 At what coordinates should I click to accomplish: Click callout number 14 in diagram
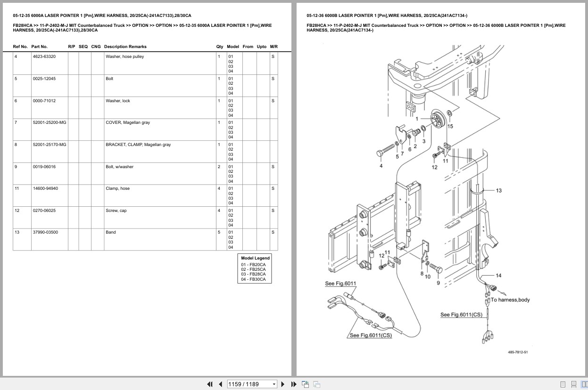[498, 276]
